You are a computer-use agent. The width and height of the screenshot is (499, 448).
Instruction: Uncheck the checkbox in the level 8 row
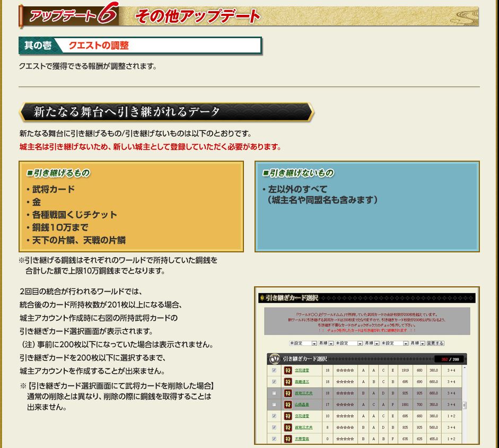pyautogui.click(x=274, y=428)
